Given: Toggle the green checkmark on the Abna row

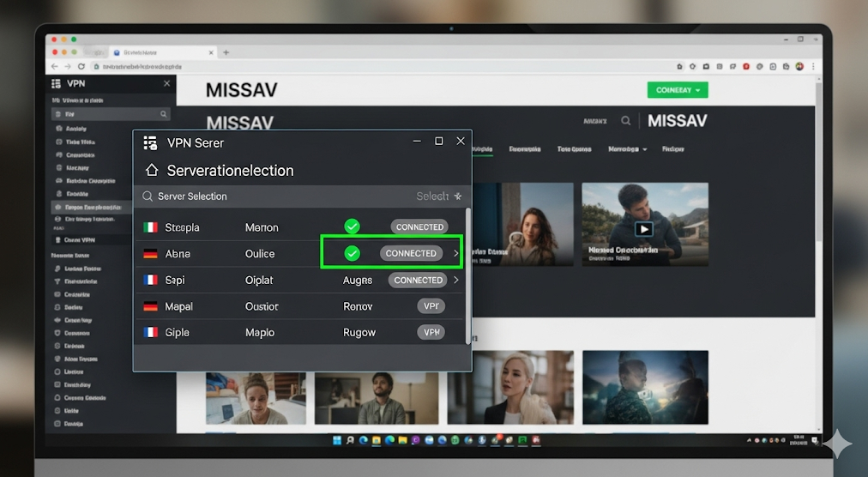Looking at the screenshot, I should (x=352, y=253).
